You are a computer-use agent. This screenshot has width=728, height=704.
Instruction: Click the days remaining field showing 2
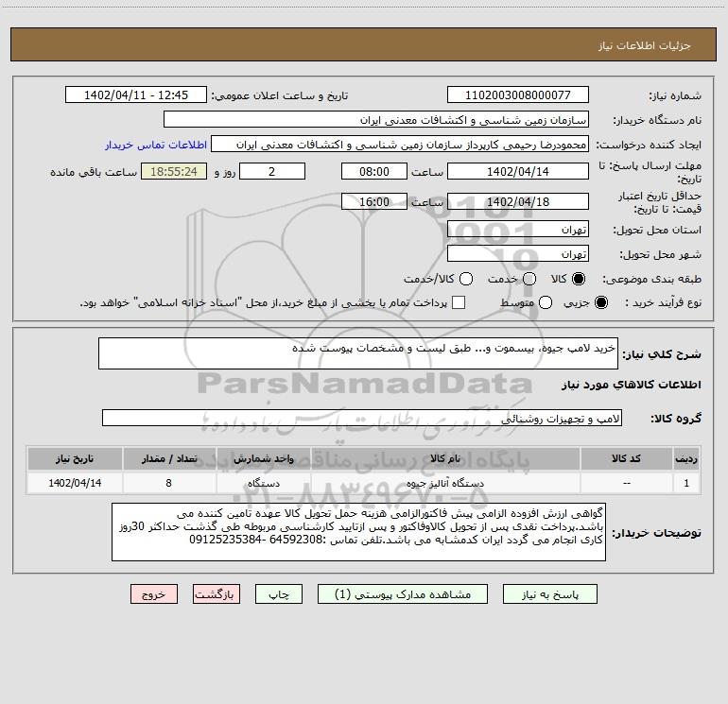pyautogui.click(x=272, y=171)
